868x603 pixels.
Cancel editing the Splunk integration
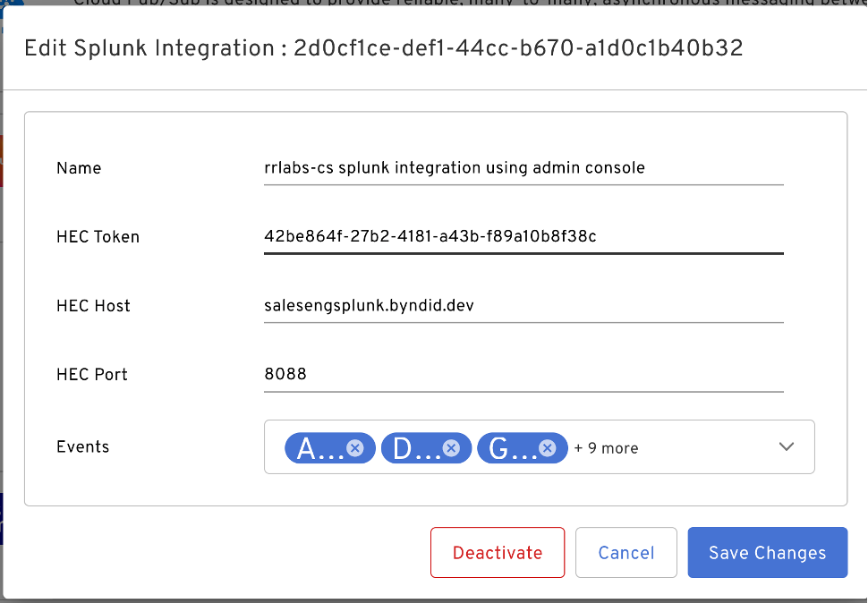[625, 552]
